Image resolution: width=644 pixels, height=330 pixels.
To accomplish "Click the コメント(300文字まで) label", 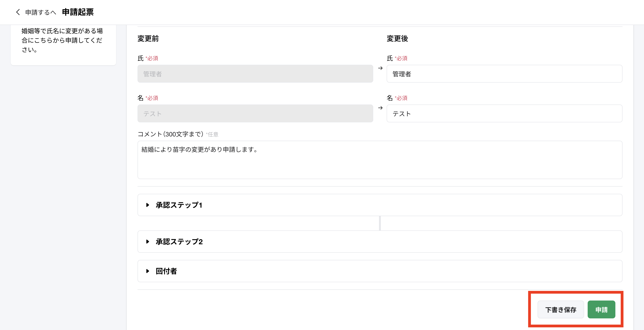I will click(x=170, y=134).
